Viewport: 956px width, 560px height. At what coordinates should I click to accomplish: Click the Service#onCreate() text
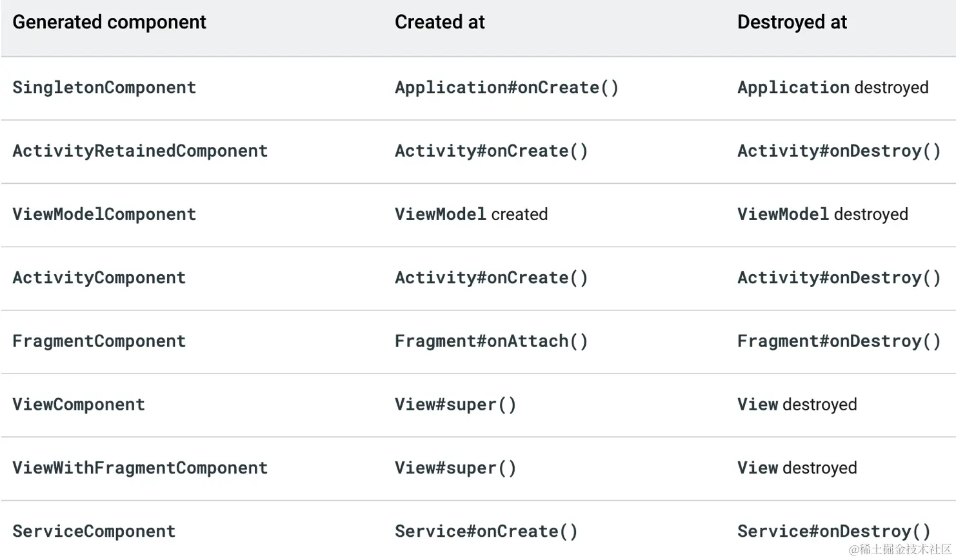point(486,532)
